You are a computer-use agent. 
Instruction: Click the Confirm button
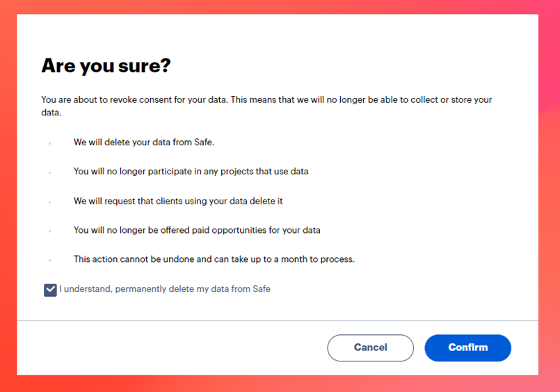(x=467, y=348)
